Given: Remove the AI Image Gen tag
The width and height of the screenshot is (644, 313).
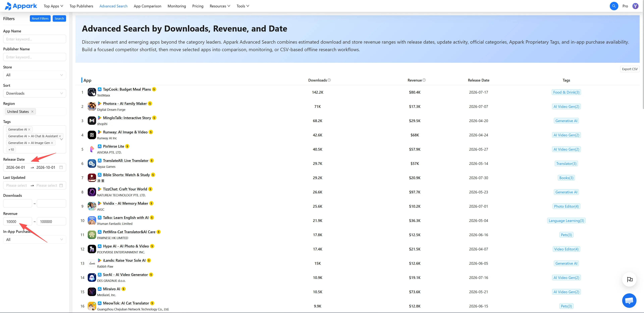Looking at the screenshot, I should tap(52, 143).
